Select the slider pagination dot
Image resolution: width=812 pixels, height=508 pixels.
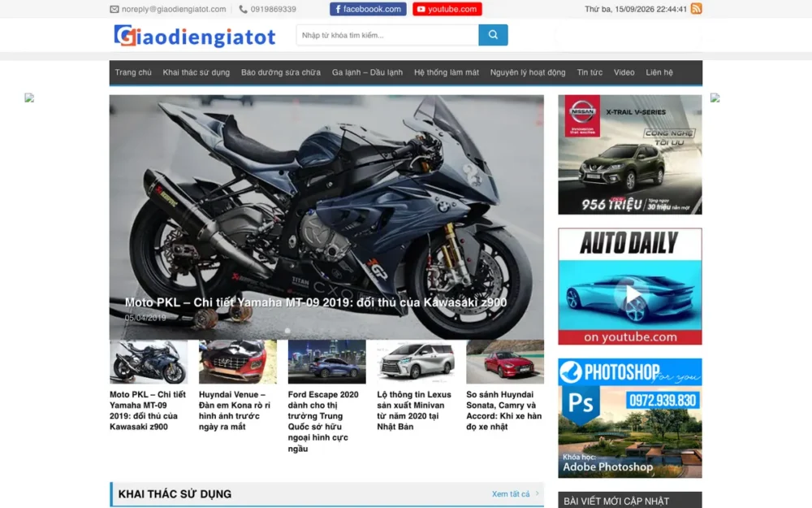click(x=287, y=331)
